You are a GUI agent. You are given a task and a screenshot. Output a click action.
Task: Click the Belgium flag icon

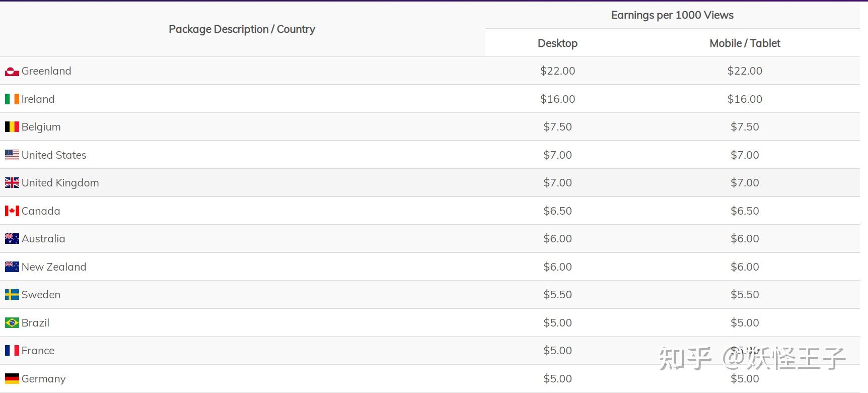(x=12, y=127)
